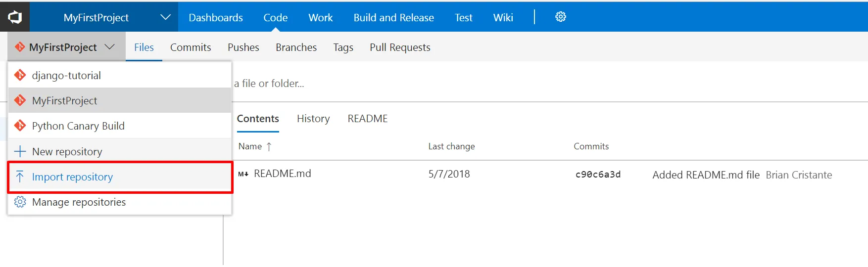
Task: Open the settings gear in top bar
Action: pos(560,17)
